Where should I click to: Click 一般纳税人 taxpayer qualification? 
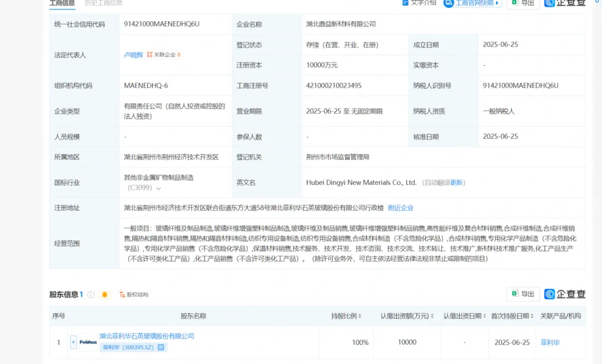click(499, 111)
